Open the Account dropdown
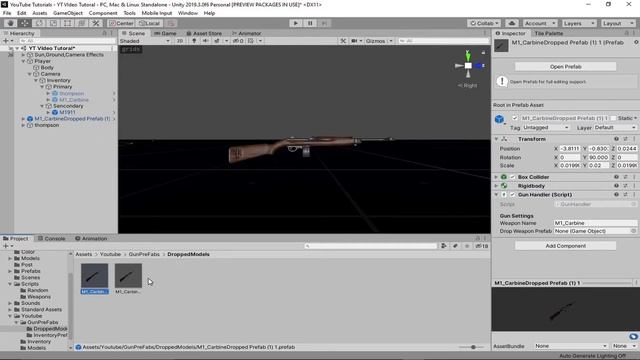The width and height of the screenshot is (640, 360). (540, 23)
